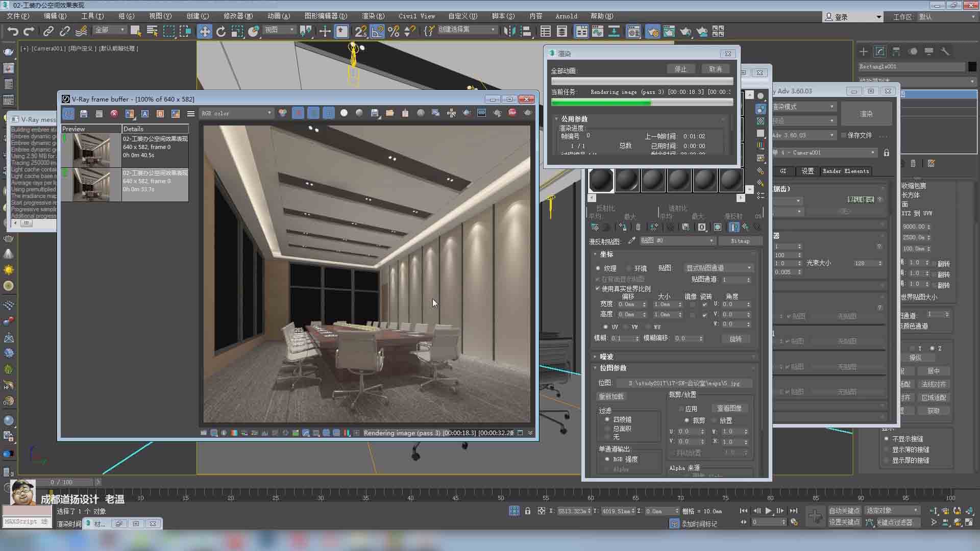Open the Arnold menu

click(566, 16)
